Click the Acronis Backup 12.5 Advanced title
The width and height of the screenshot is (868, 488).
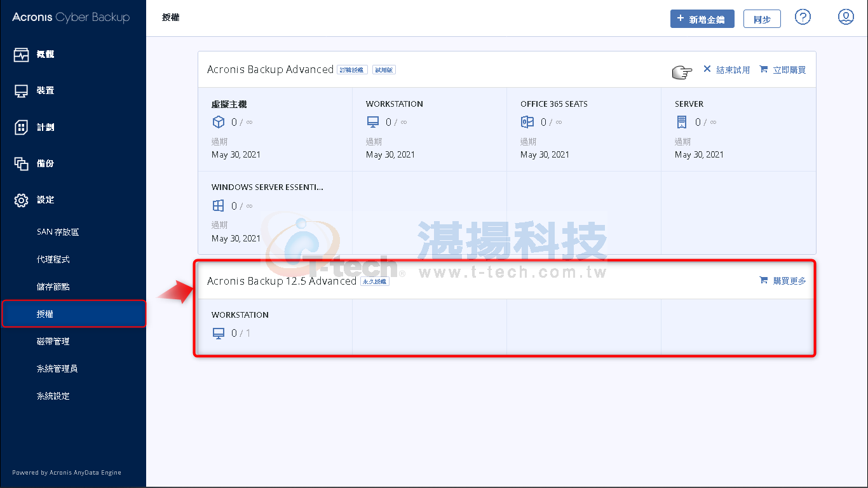281,281
